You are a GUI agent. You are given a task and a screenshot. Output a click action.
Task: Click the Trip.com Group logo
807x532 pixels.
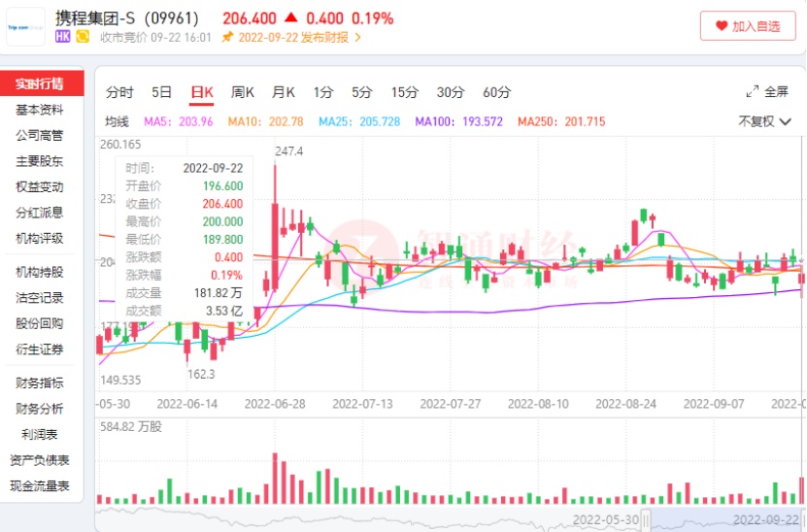coord(25,27)
